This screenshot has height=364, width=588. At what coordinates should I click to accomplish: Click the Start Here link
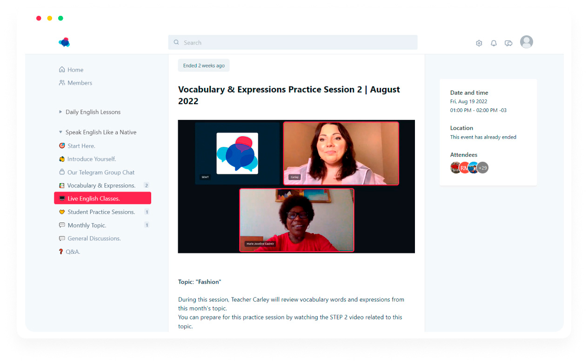click(81, 146)
